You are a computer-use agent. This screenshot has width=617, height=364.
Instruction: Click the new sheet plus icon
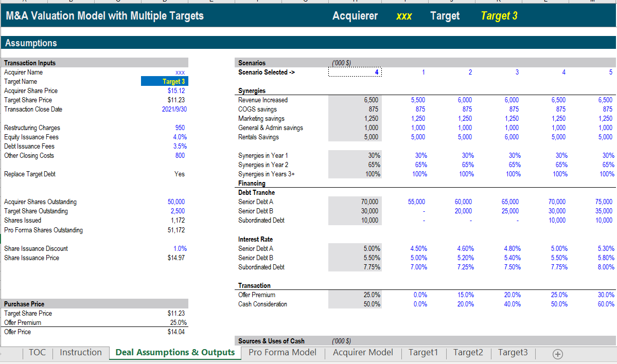(x=558, y=353)
